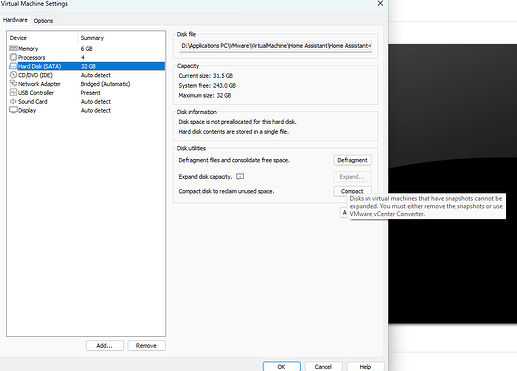
Task: Pick the Sound Card speaker icon
Action: pyautogui.click(x=13, y=101)
